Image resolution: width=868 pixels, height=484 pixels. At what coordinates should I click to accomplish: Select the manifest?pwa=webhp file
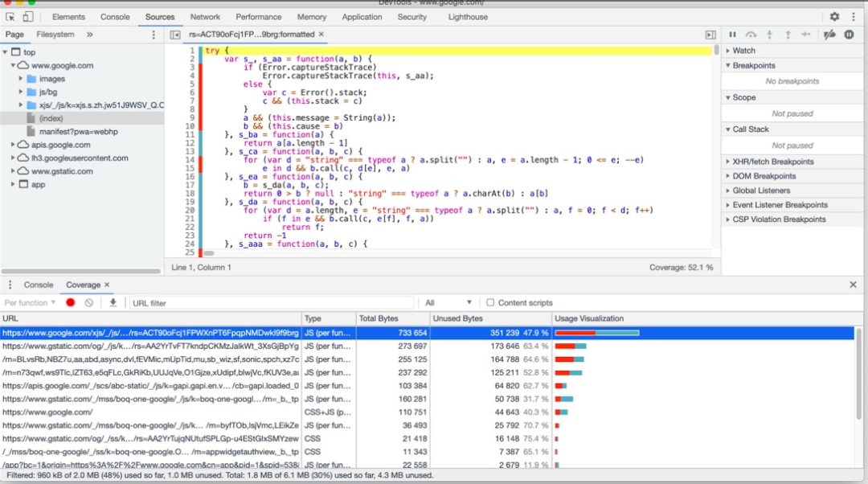[x=78, y=131]
